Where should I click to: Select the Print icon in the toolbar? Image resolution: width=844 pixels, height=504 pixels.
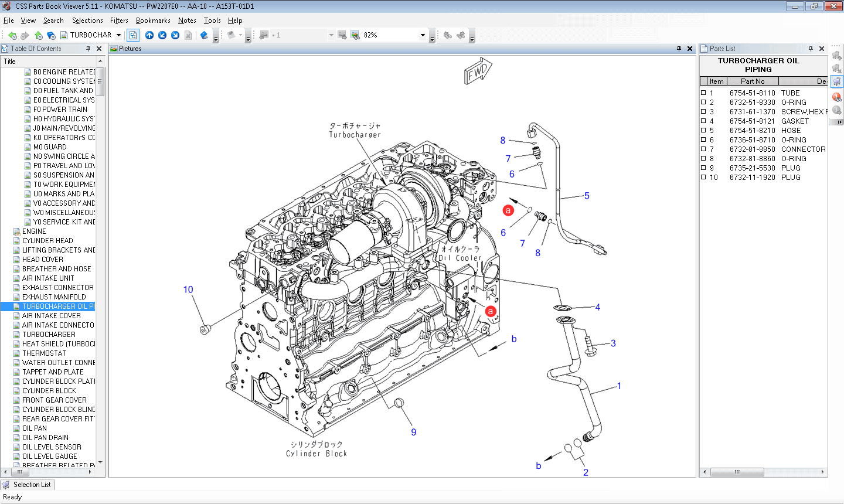click(230, 35)
